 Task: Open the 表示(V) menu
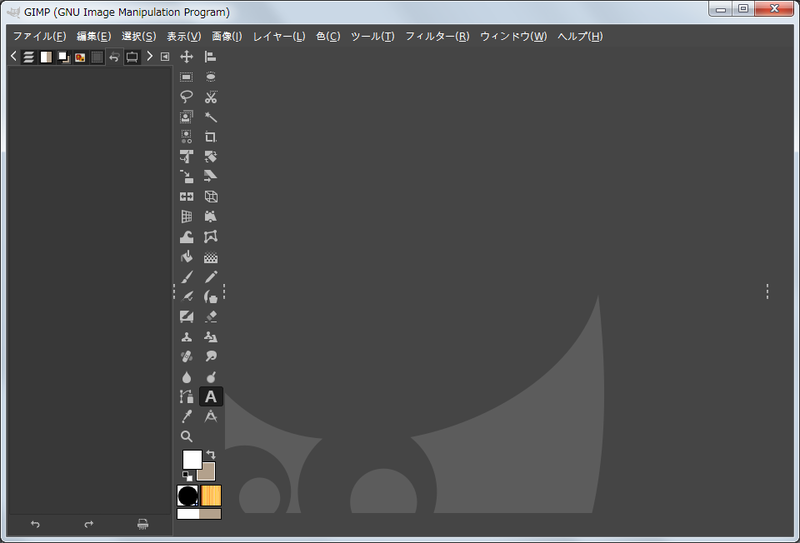pos(184,36)
